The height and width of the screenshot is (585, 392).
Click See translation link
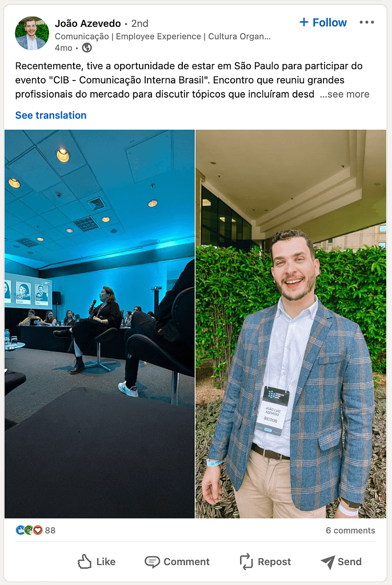click(51, 115)
